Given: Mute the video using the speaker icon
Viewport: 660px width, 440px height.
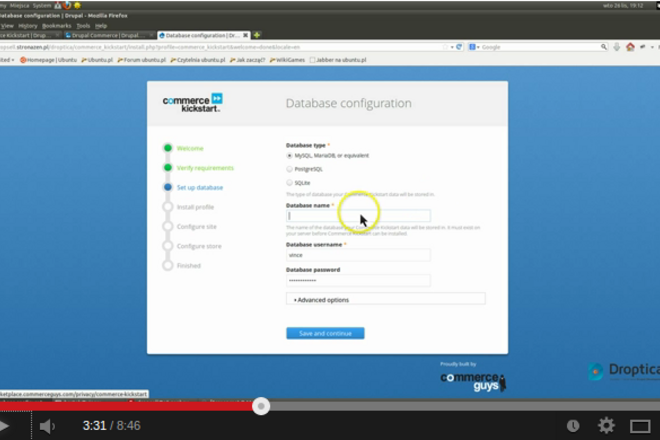Looking at the screenshot, I should click(x=47, y=426).
